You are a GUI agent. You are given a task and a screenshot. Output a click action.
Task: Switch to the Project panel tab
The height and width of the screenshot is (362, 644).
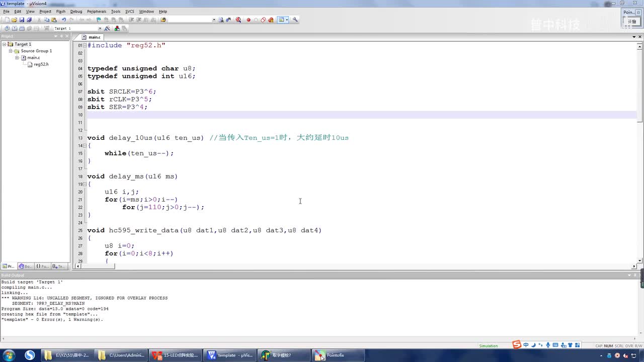9,266
